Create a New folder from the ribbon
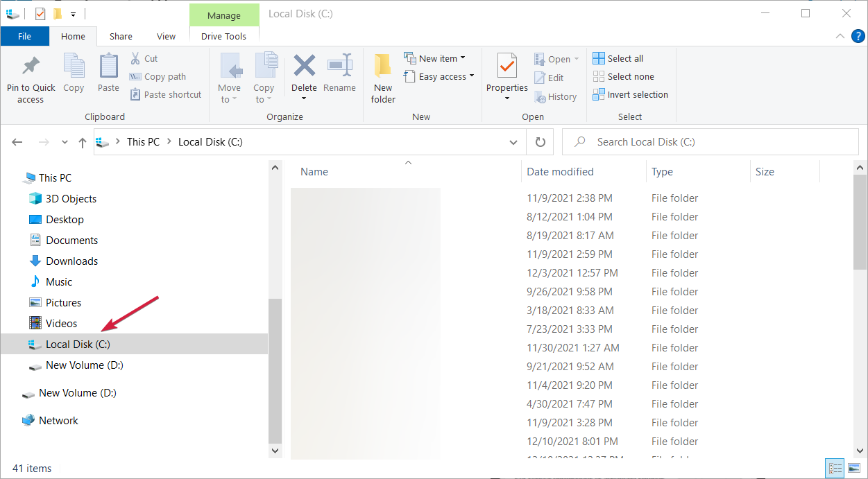The image size is (868, 479). pyautogui.click(x=383, y=78)
